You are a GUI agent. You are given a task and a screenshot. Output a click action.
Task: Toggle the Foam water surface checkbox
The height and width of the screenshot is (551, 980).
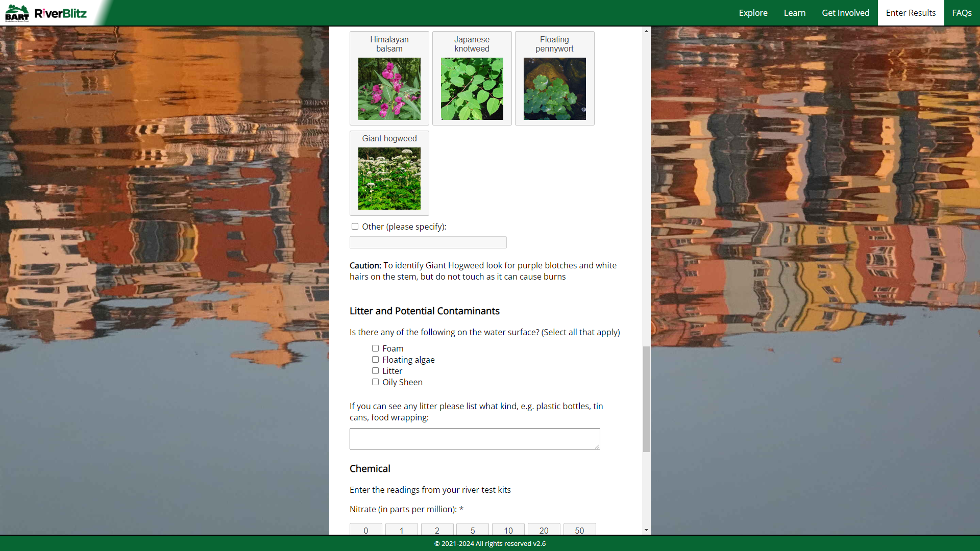pyautogui.click(x=376, y=348)
